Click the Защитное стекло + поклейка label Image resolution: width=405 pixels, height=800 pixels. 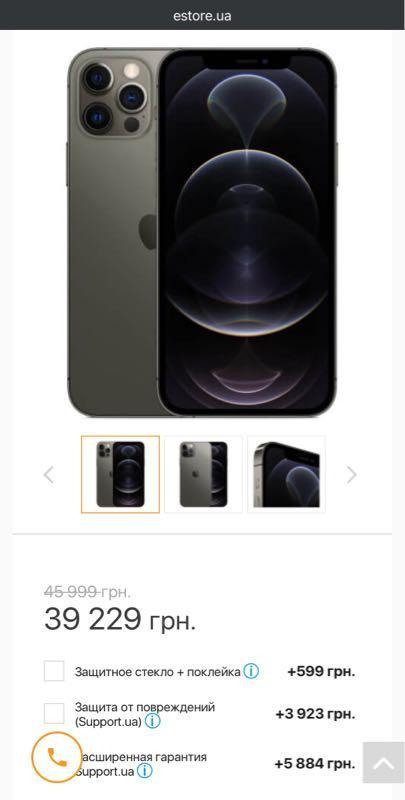[158, 672]
